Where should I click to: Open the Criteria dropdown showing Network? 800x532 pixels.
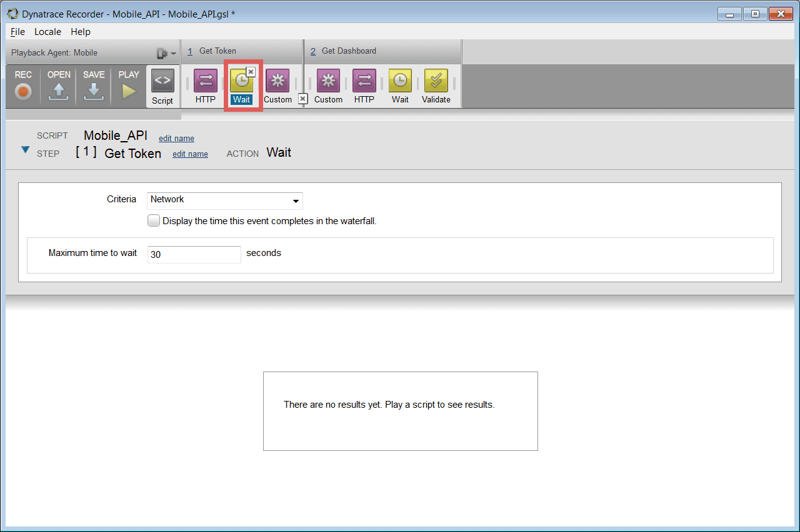point(225,200)
